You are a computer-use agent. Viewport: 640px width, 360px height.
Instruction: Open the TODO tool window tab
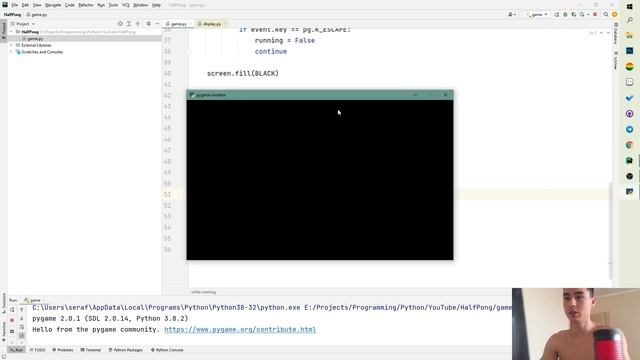[37, 350]
